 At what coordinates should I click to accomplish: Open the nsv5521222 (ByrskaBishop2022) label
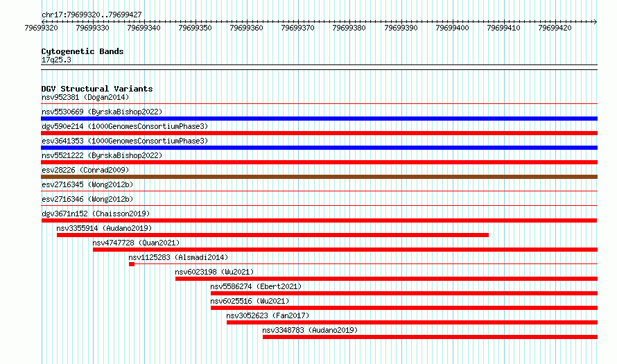pyautogui.click(x=102, y=155)
